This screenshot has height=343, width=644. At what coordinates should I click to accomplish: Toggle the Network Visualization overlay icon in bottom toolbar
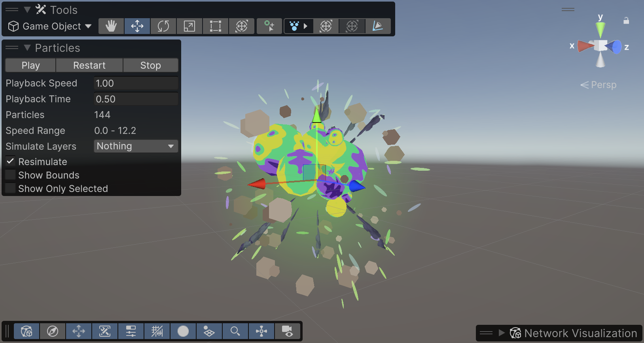pos(27,331)
